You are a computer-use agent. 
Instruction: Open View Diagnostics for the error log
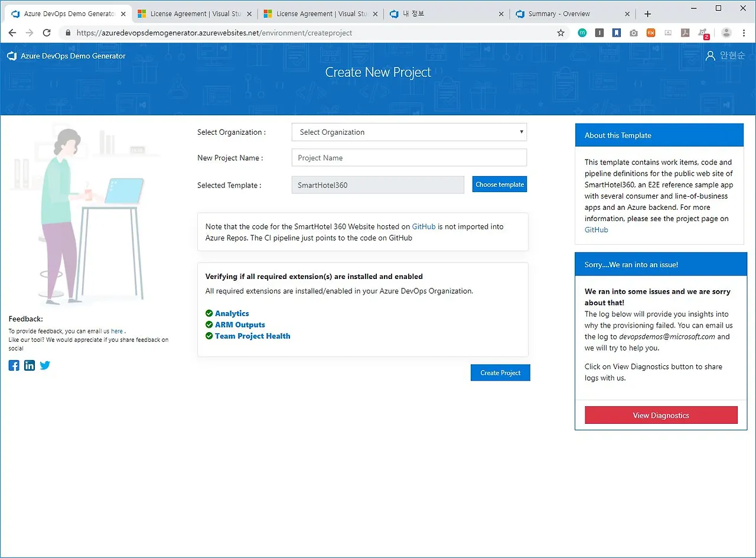(661, 415)
